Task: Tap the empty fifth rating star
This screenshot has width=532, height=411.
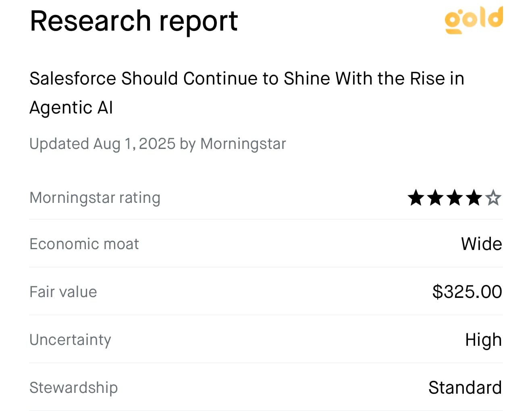Action: point(493,198)
